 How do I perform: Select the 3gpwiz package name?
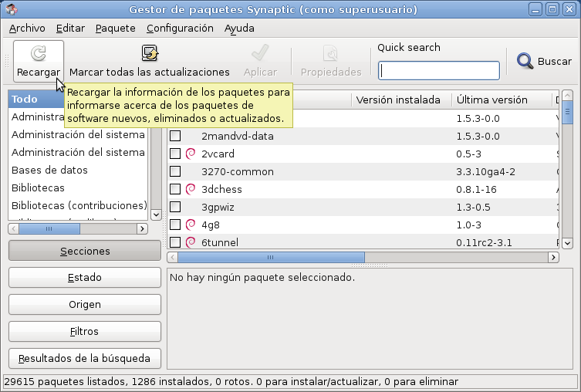coord(218,207)
